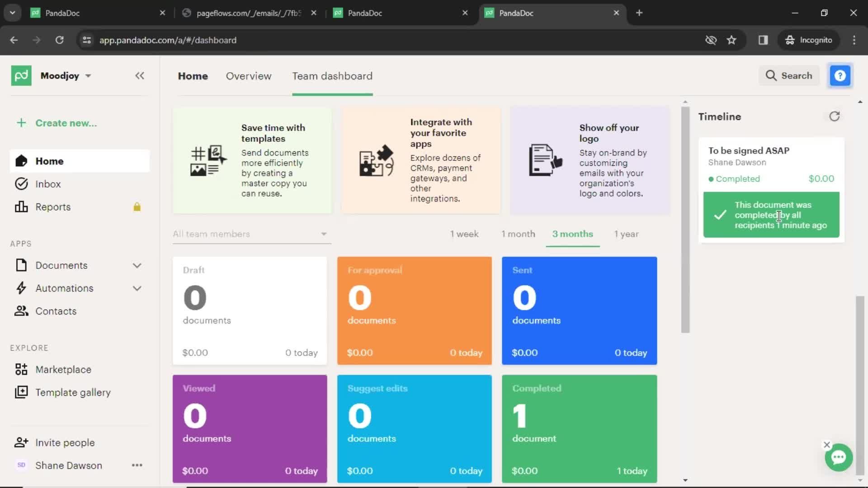Click the green Completed document tile
Image resolution: width=868 pixels, height=488 pixels.
tap(579, 429)
